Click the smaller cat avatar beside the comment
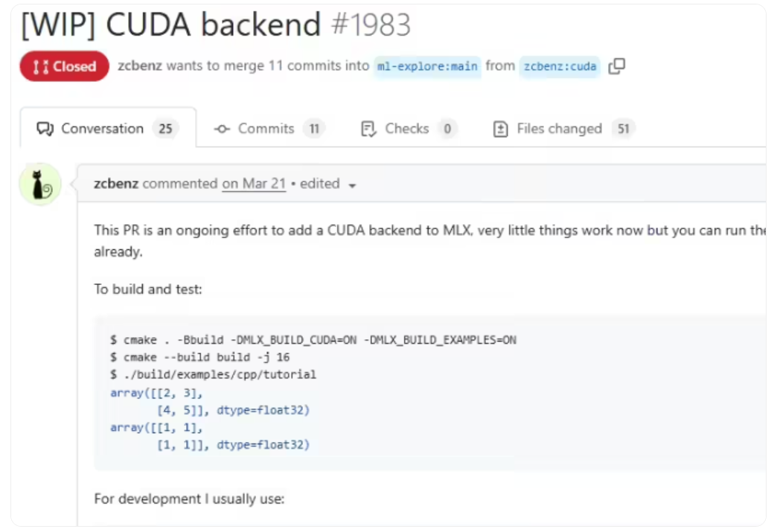The image size is (777, 532). tap(39, 182)
